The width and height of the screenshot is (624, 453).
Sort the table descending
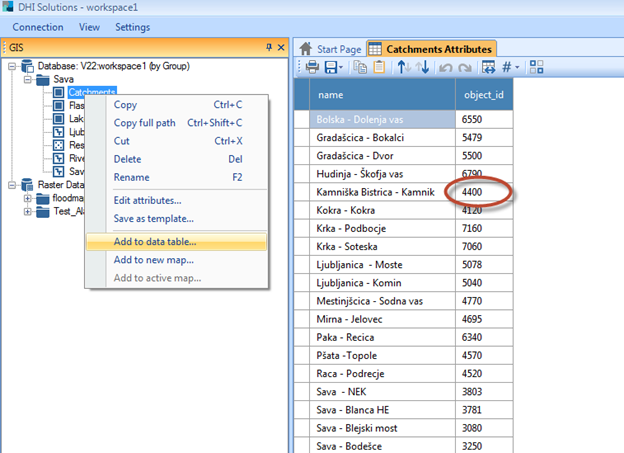423,67
